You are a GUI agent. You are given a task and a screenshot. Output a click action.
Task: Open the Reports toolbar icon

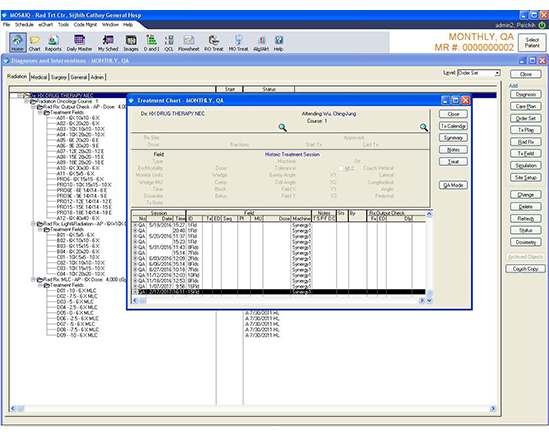(x=53, y=43)
